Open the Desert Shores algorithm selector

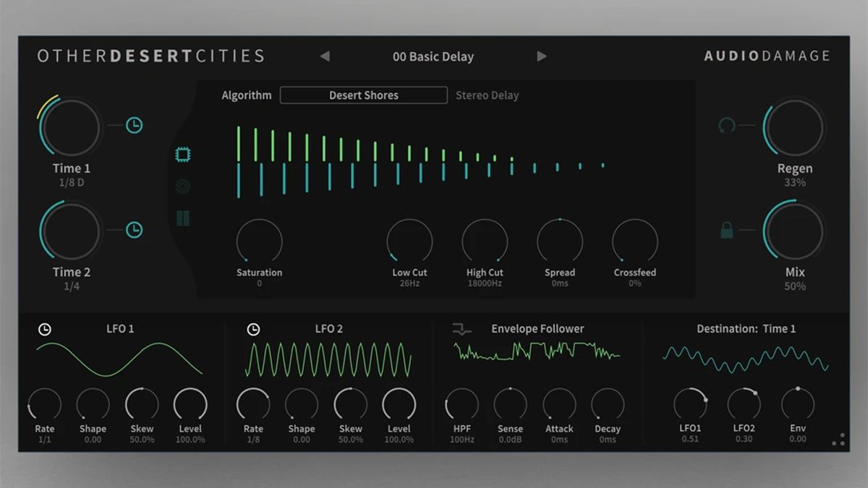pyautogui.click(x=363, y=95)
